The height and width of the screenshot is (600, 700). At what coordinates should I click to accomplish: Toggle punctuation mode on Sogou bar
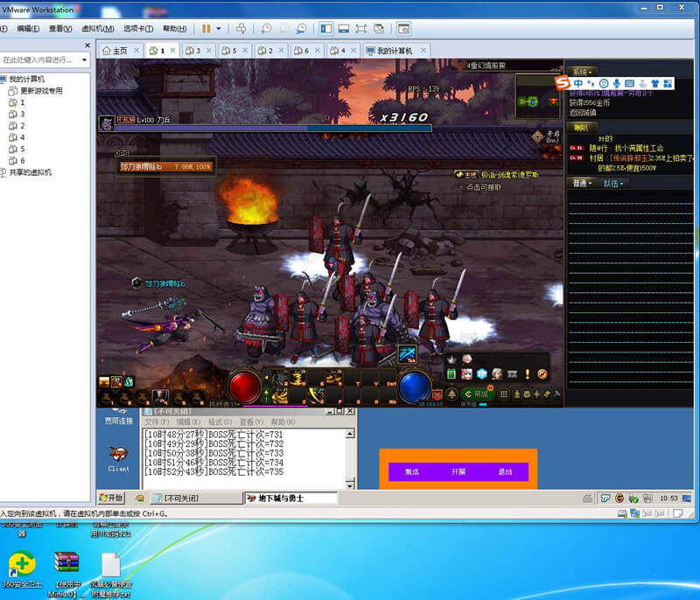[591, 83]
